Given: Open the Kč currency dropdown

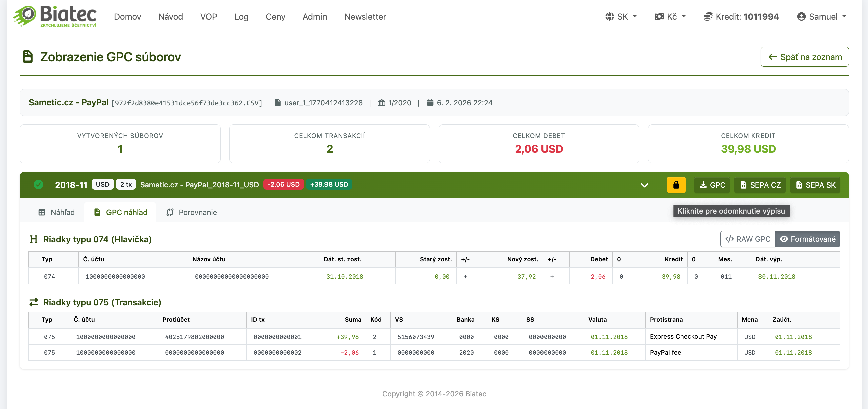Looking at the screenshot, I should click(x=670, y=16).
